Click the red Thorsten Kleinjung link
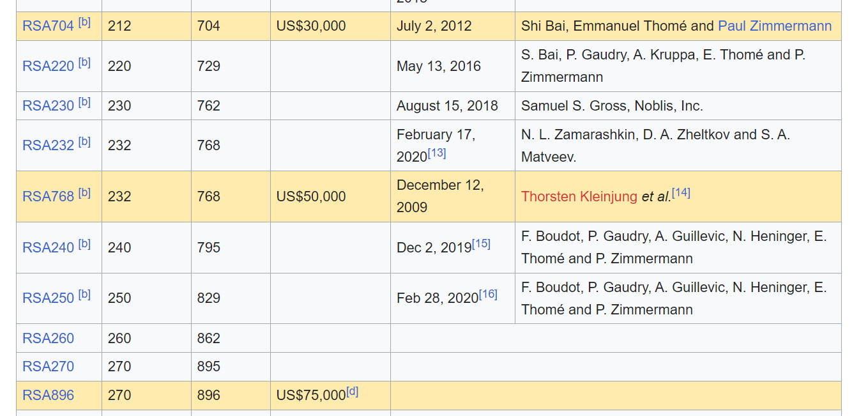The image size is (868, 416). [579, 197]
